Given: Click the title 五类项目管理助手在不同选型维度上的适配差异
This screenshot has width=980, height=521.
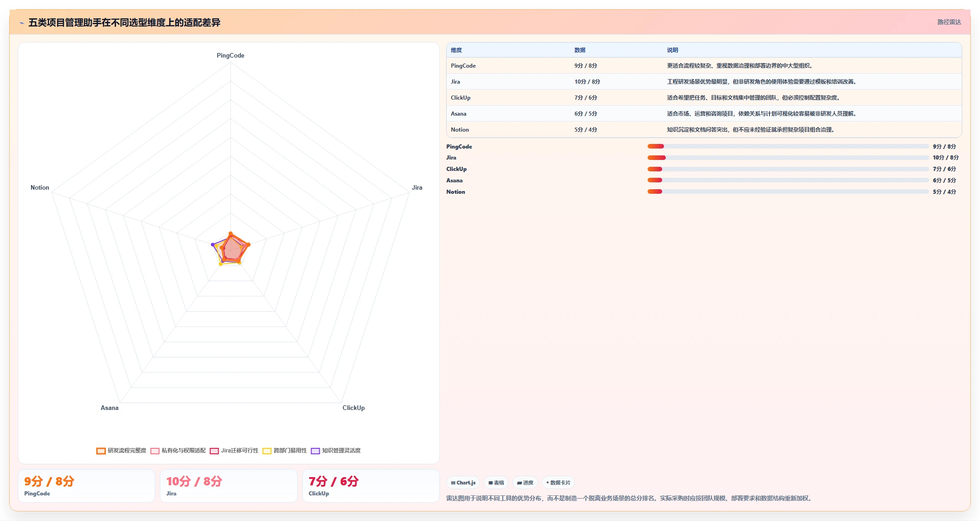Looking at the screenshot, I should (124, 22).
